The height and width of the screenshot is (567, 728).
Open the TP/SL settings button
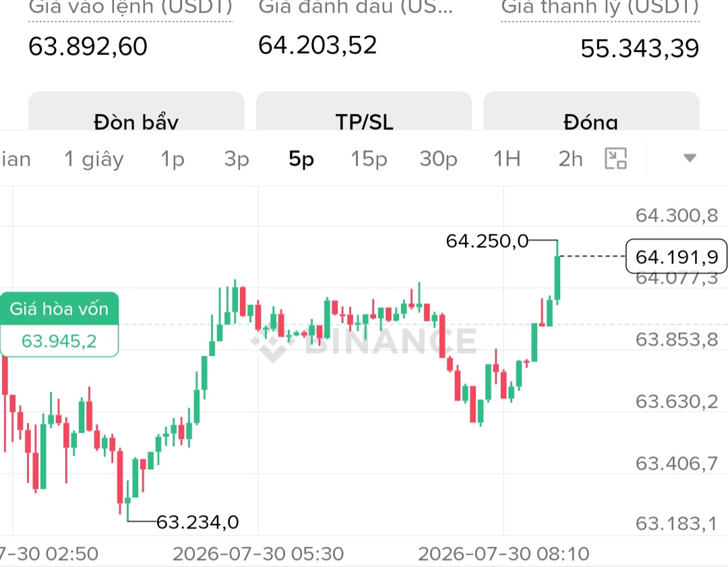364,111
